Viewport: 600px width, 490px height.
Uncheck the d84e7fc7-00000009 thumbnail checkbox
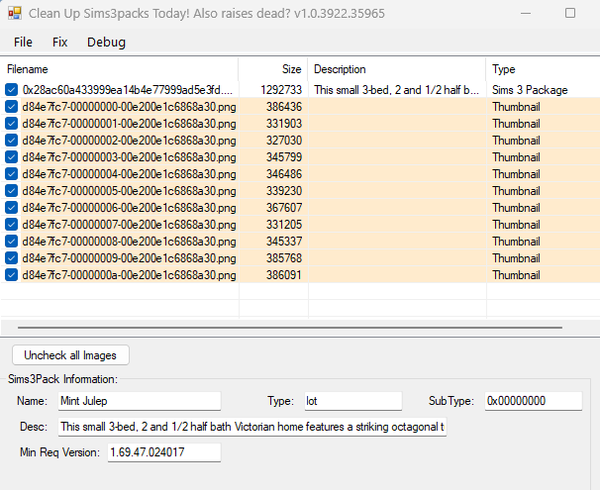(11, 258)
